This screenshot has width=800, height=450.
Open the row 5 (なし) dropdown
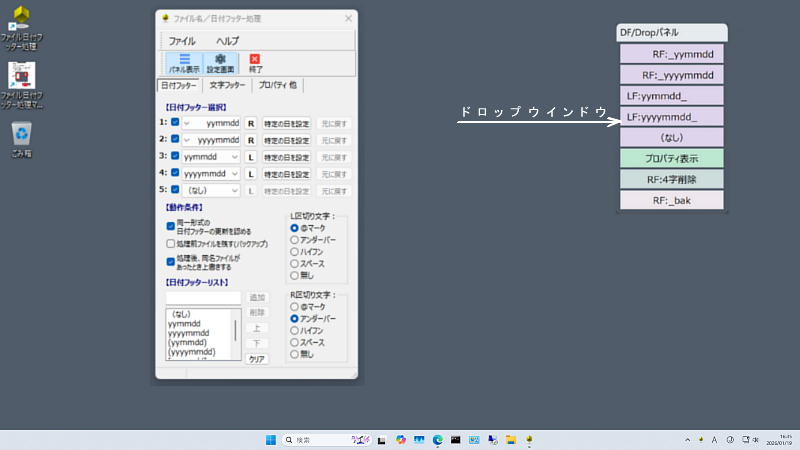point(234,189)
